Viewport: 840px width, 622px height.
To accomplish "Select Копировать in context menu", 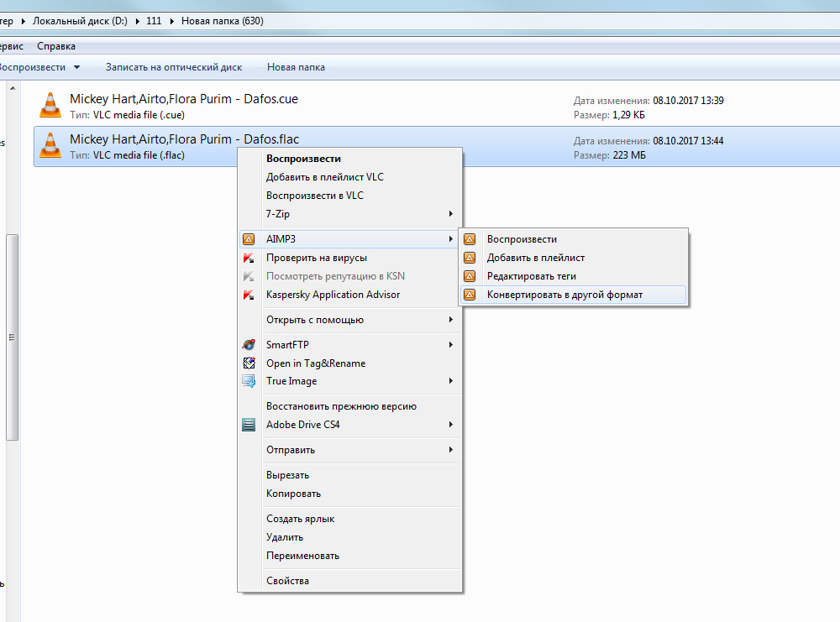I will coord(349,494).
